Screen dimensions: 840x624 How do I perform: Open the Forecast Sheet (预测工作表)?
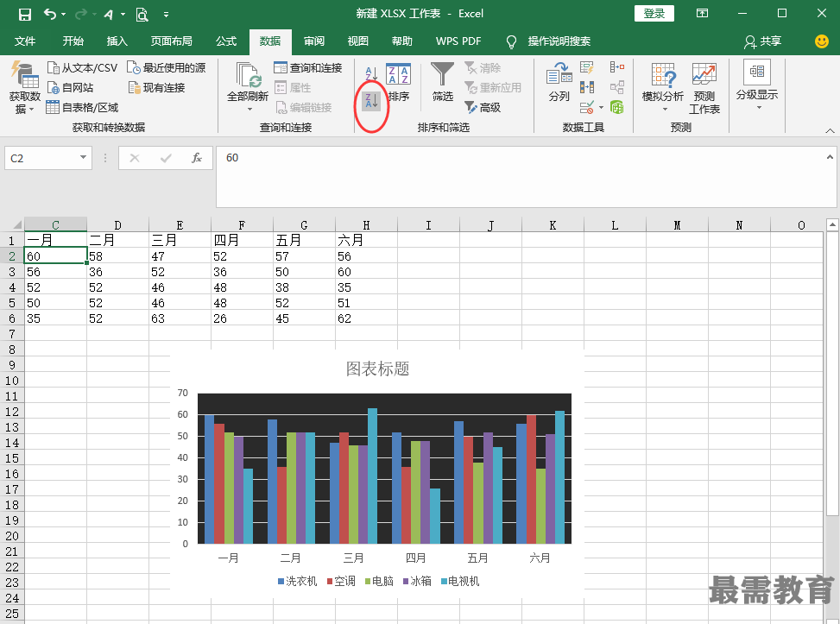[x=704, y=88]
